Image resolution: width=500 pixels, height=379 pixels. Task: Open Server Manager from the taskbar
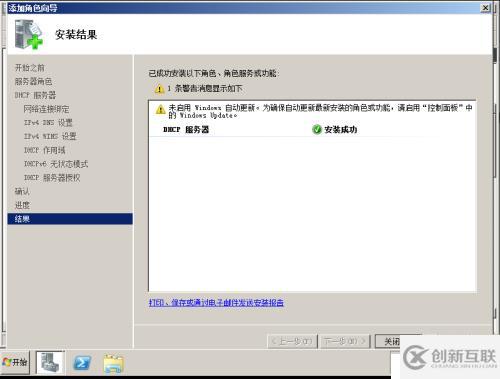(x=50, y=362)
